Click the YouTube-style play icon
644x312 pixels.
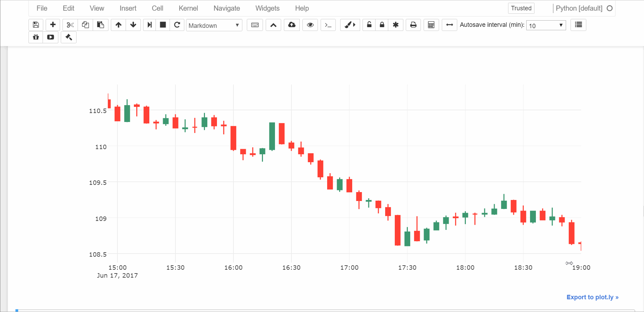click(50, 37)
